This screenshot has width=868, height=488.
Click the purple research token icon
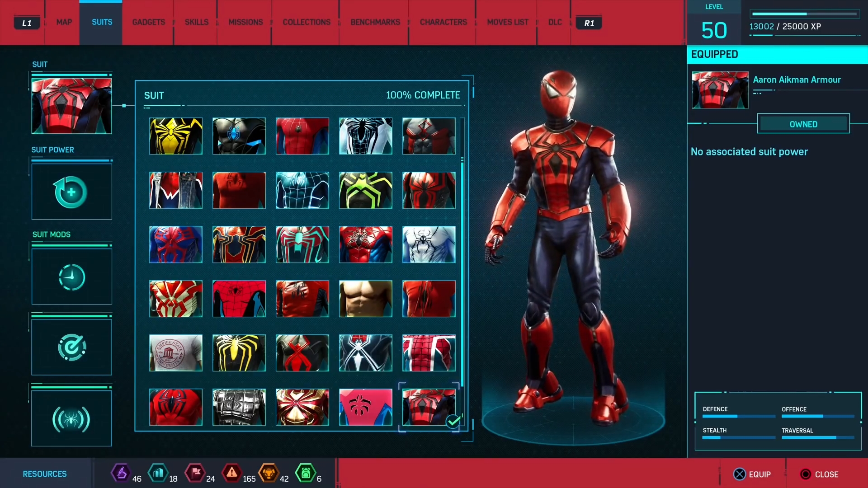(121, 473)
